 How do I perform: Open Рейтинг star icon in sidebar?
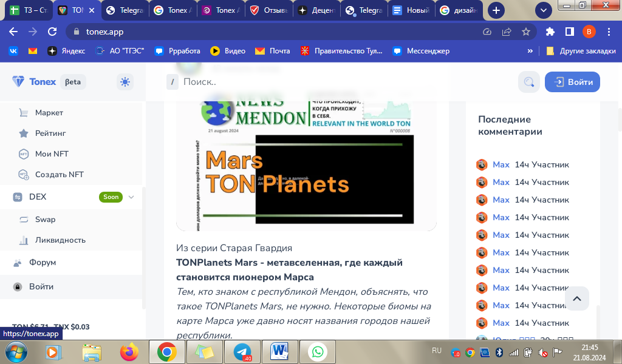click(24, 133)
